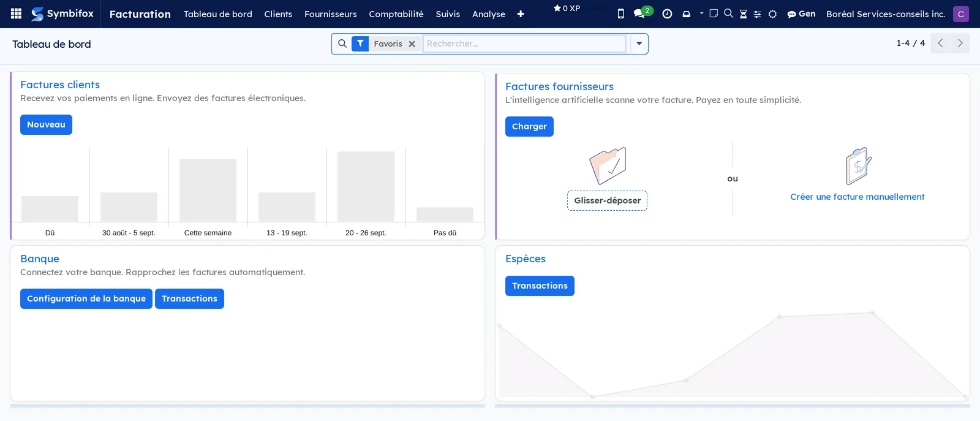The height and width of the screenshot is (421, 980).
Task: Click the 30 août - 5 sept. bar
Action: 129,207
